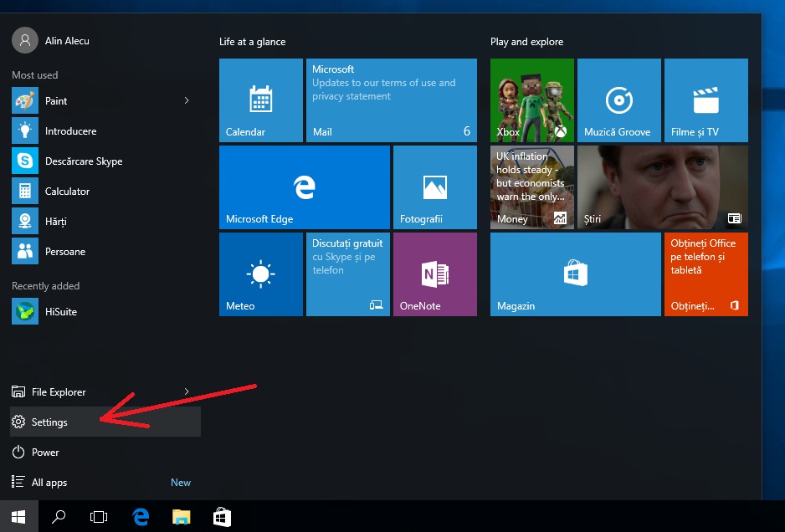Click the Play and explore heading
Viewport: 785px width, 532px height.
point(526,42)
